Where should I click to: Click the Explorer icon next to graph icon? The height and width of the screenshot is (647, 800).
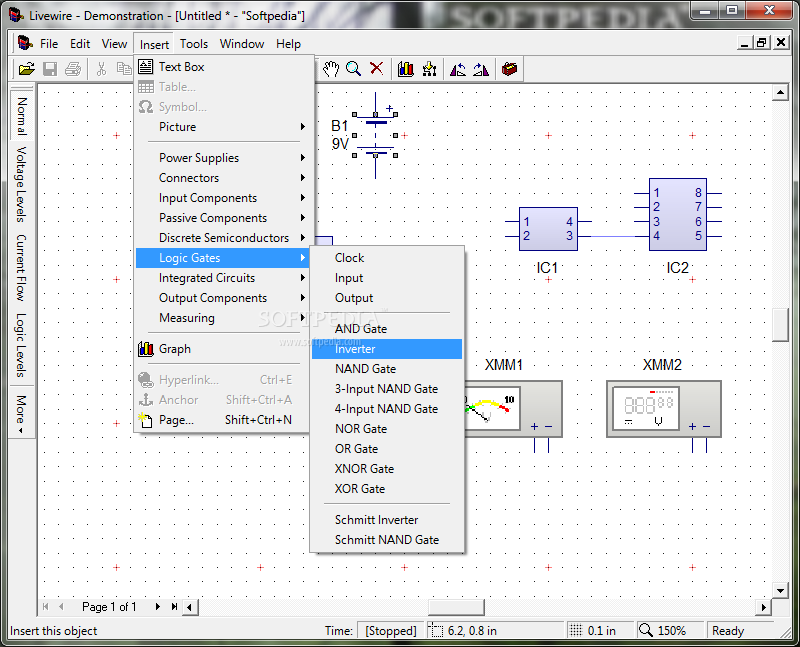pyautogui.click(x=429, y=69)
